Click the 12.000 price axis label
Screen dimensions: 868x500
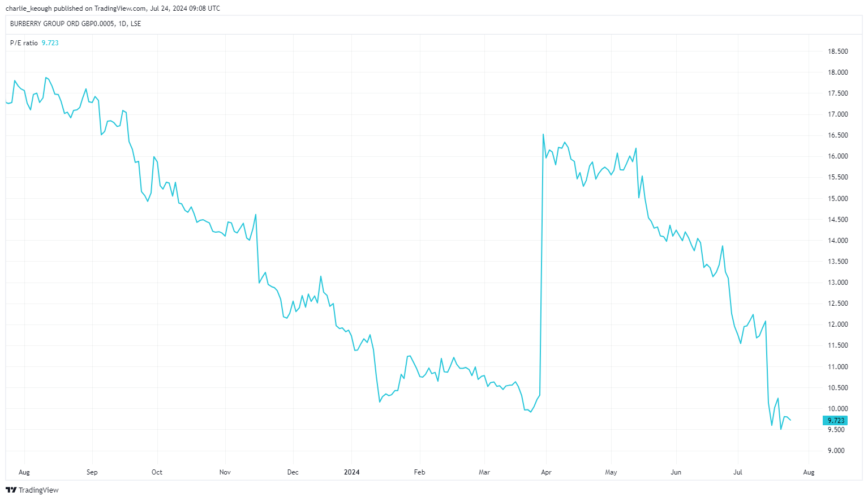click(837, 324)
